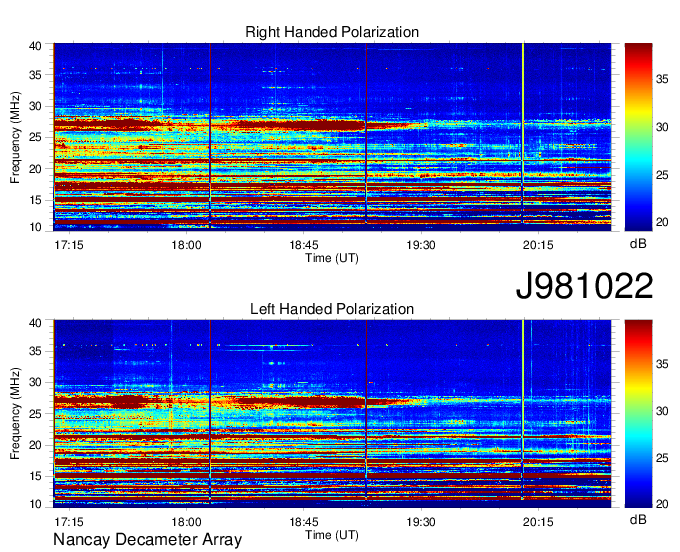Click the 10 MHz tick on lower frequency axis
The width and height of the screenshot is (680, 552).
[x=35, y=504]
